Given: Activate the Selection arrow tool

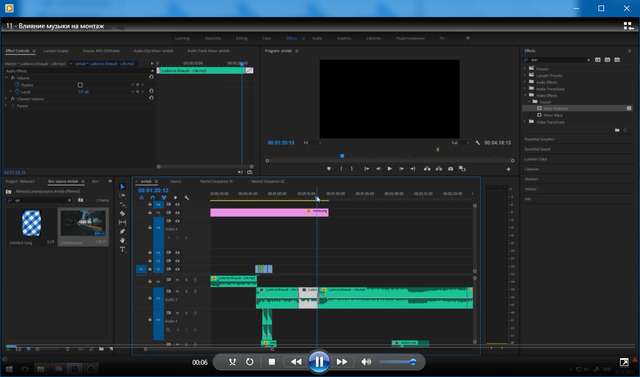Looking at the screenshot, I should 122,186.
